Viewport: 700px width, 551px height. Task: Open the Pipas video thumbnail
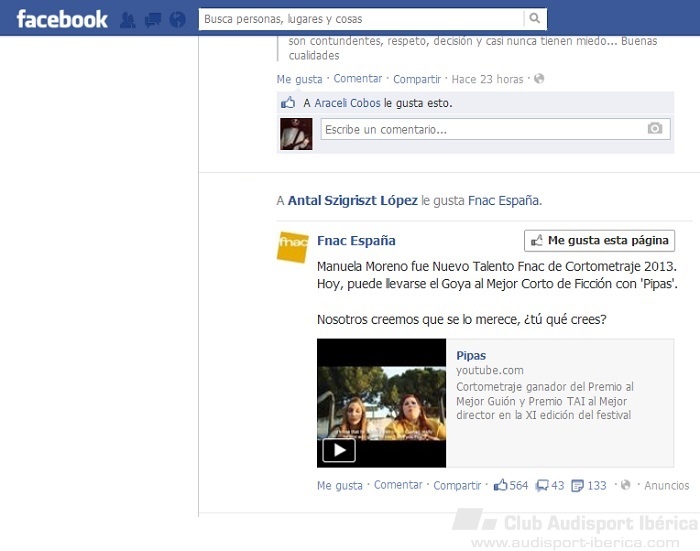click(x=381, y=403)
